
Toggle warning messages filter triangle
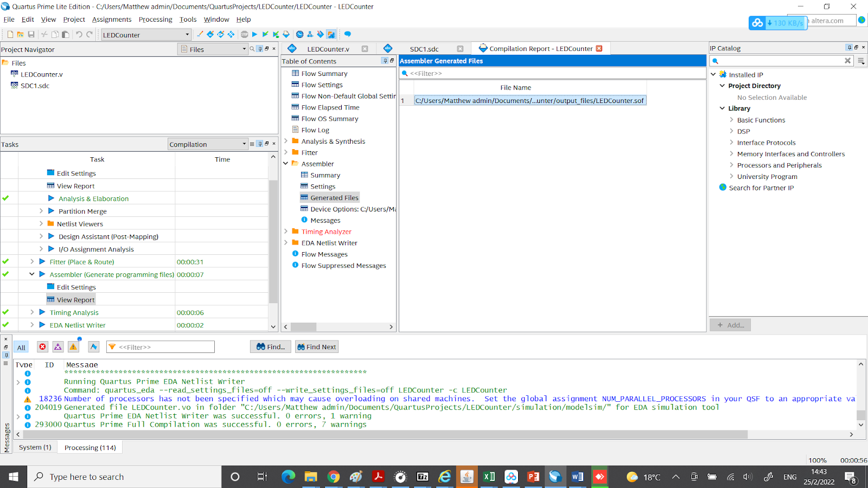(73, 347)
